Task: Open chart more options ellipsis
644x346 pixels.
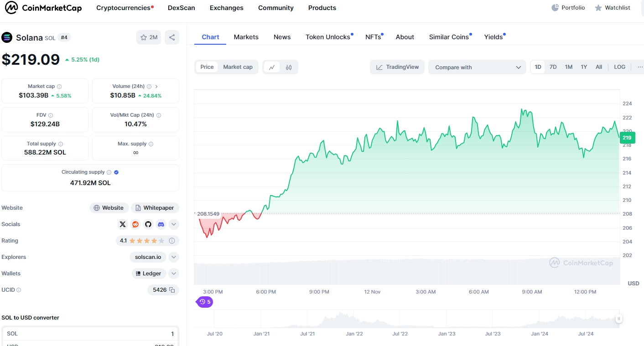Action: point(640,67)
